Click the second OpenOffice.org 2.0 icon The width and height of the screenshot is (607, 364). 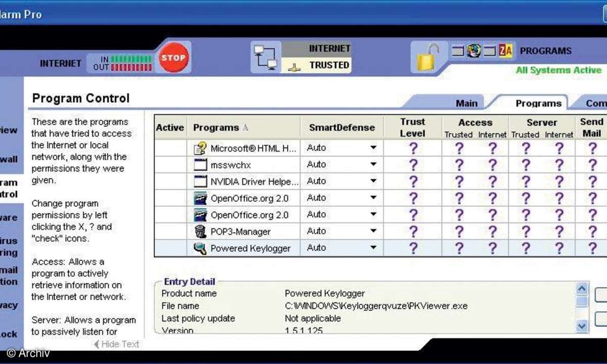click(201, 215)
